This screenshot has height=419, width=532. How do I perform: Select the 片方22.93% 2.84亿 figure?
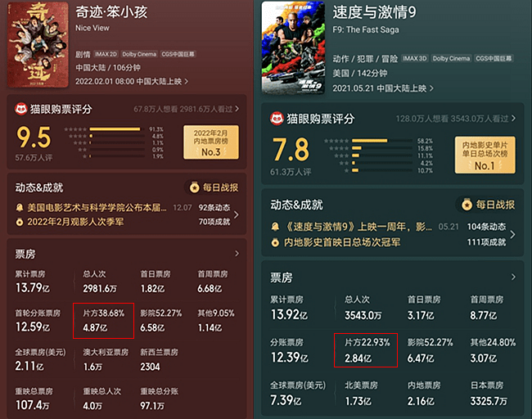(367, 350)
